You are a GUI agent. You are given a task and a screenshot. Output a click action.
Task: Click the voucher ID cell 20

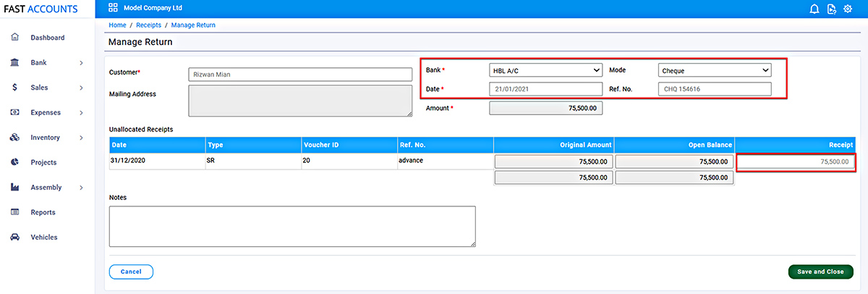point(349,161)
